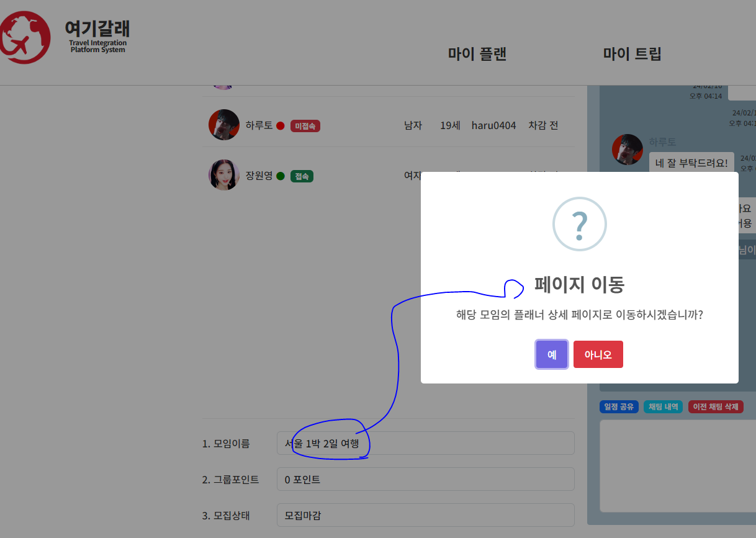Click the red status dot beside 하루토
Image resolution: width=756 pixels, height=538 pixels.
(x=281, y=126)
